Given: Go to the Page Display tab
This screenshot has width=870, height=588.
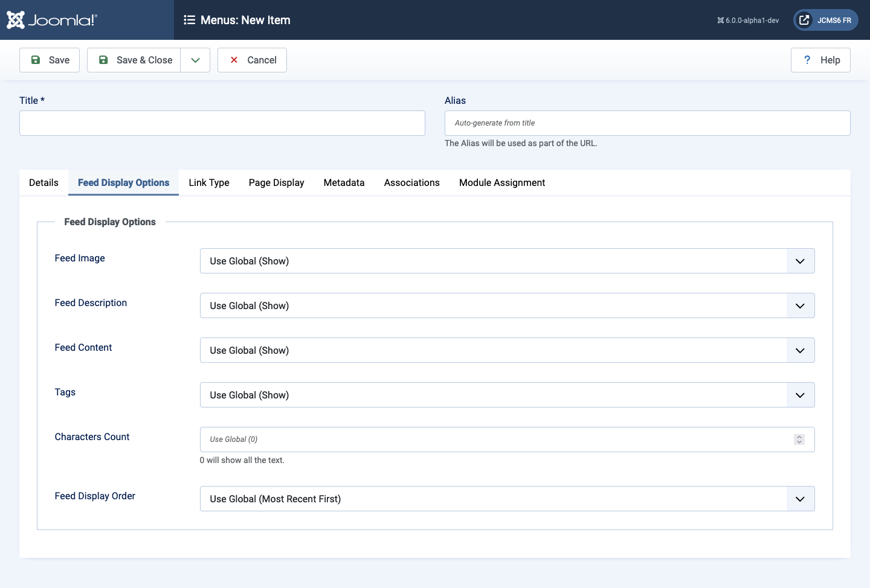Looking at the screenshot, I should click(277, 182).
